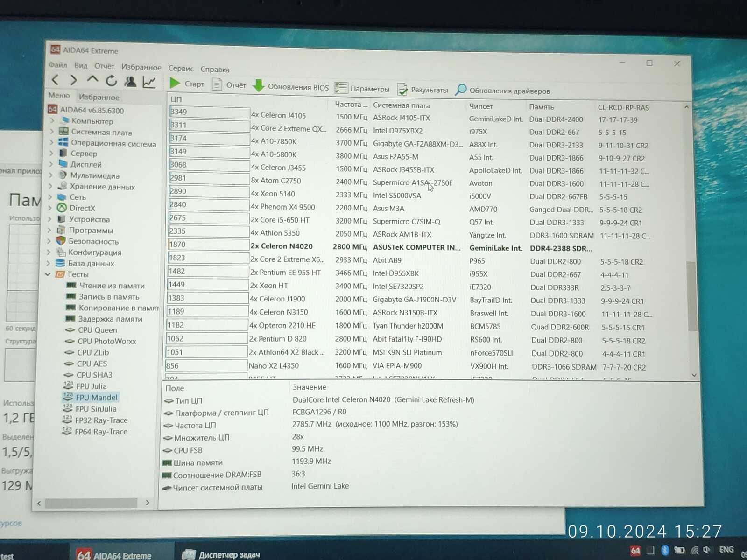The height and width of the screenshot is (560, 747).
Task: Open the Файл menu
Action: point(58,65)
